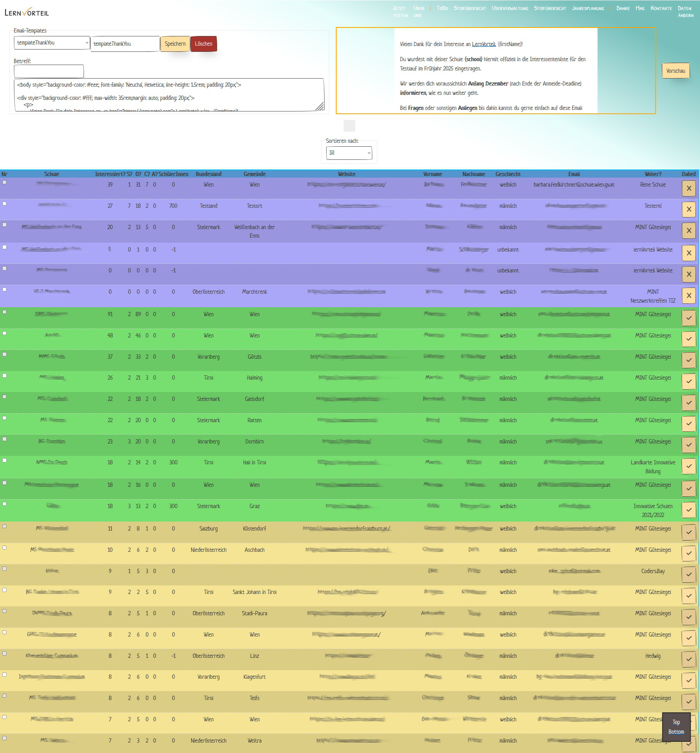Image resolution: width=700 pixels, height=753 pixels.
Task: Click the X icon in the Marchtrenk row
Action: point(688,296)
